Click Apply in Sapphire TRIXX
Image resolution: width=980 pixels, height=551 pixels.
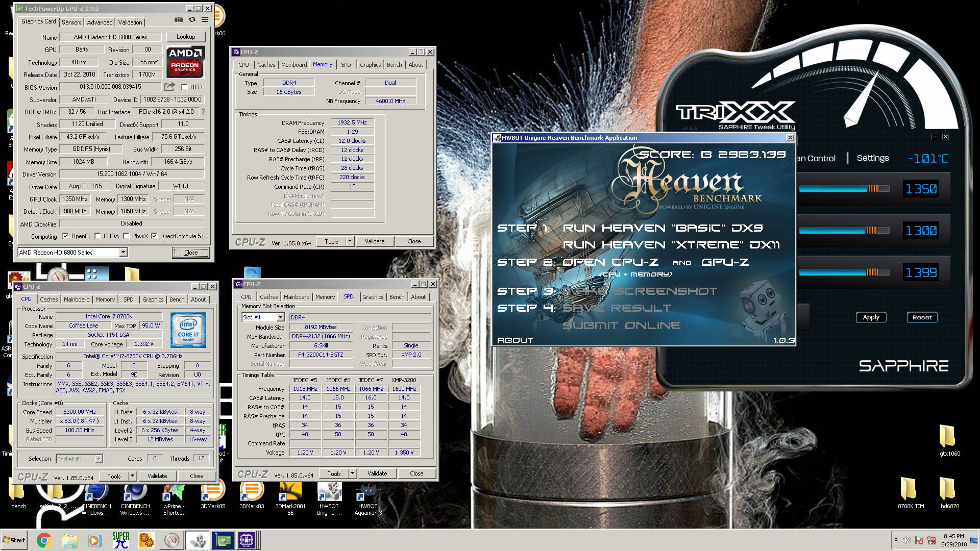871,317
